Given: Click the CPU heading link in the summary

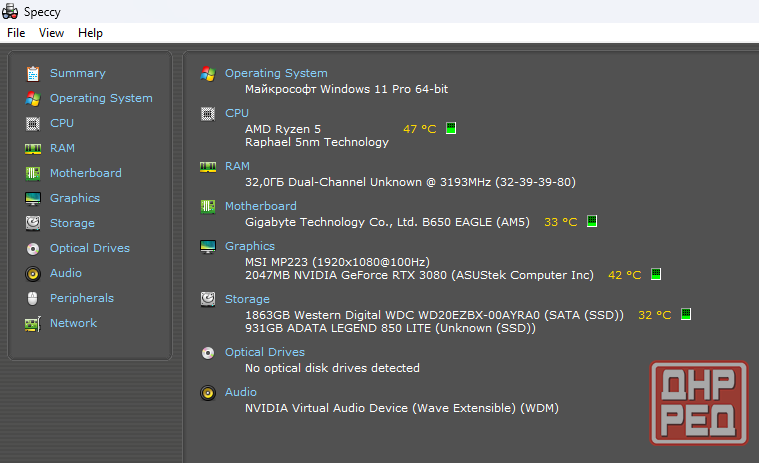Looking at the screenshot, I should pos(237,113).
